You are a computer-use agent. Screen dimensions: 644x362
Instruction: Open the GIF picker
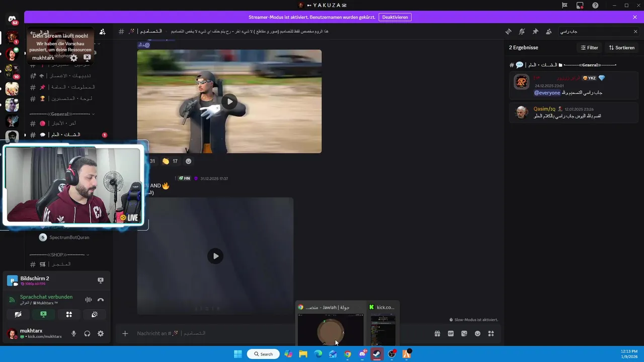[451, 333]
